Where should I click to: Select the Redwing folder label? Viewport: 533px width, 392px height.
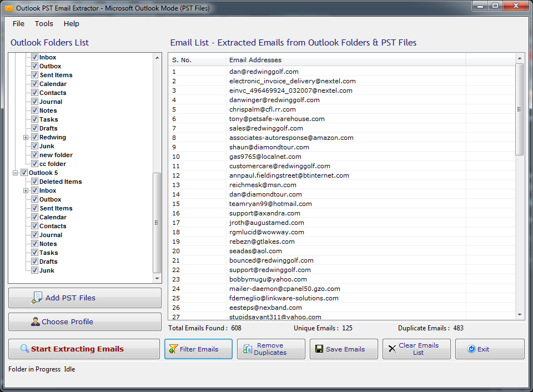[x=53, y=137]
